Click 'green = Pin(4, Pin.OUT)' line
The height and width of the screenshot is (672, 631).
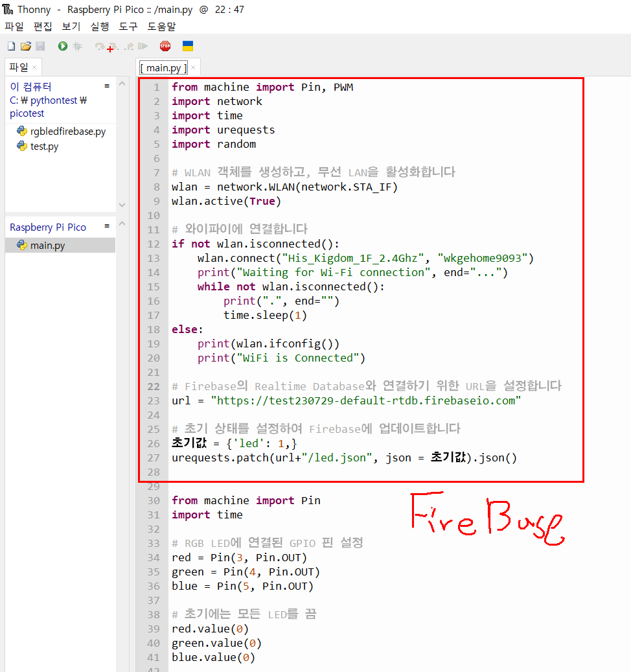246,572
